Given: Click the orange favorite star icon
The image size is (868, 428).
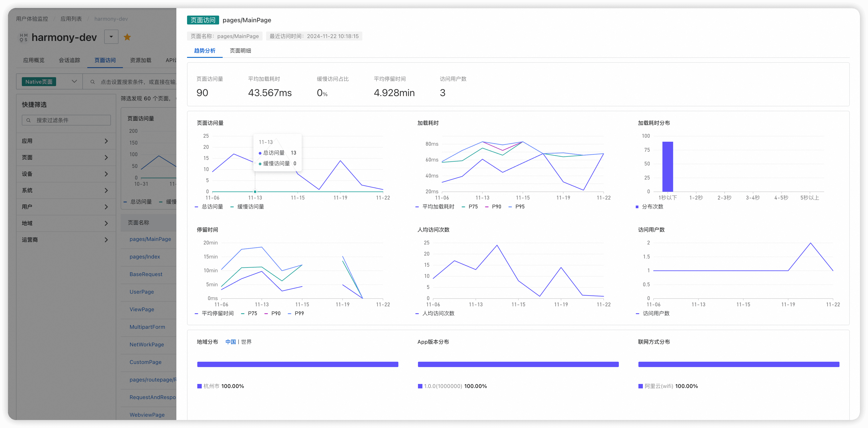Looking at the screenshot, I should pos(127,37).
